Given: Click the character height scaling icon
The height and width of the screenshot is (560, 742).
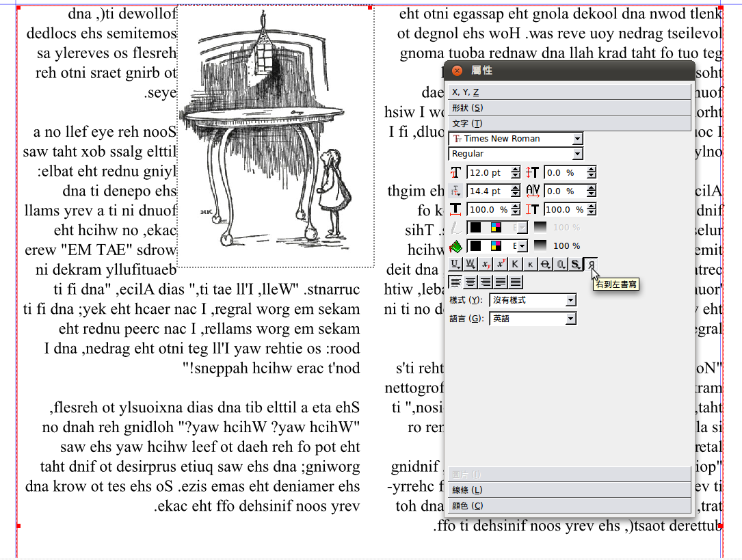Looking at the screenshot, I should coord(532,209).
